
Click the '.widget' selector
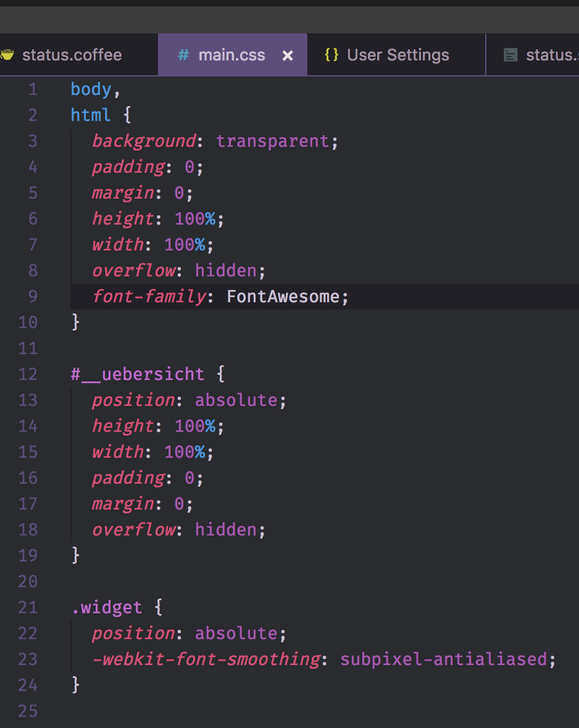tap(106, 607)
